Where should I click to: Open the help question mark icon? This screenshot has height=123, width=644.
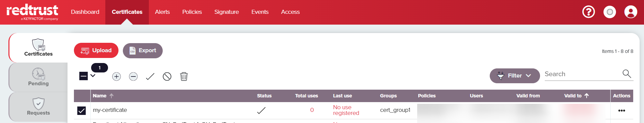pyautogui.click(x=589, y=12)
